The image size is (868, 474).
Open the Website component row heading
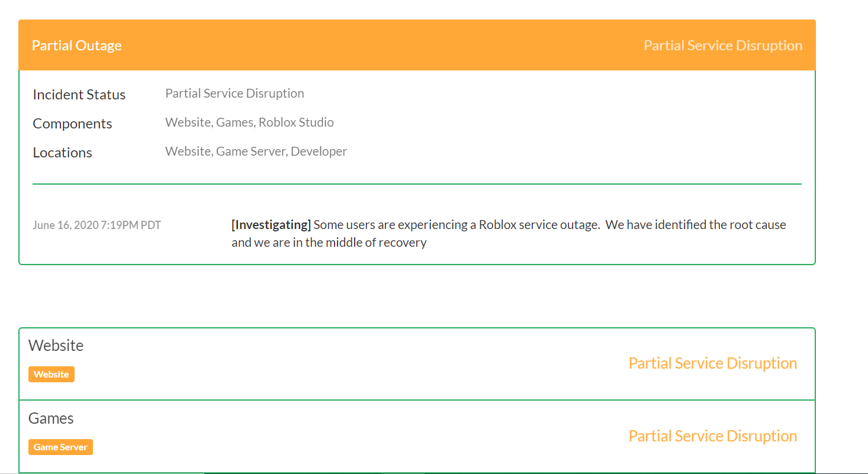click(x=56, y=346)
